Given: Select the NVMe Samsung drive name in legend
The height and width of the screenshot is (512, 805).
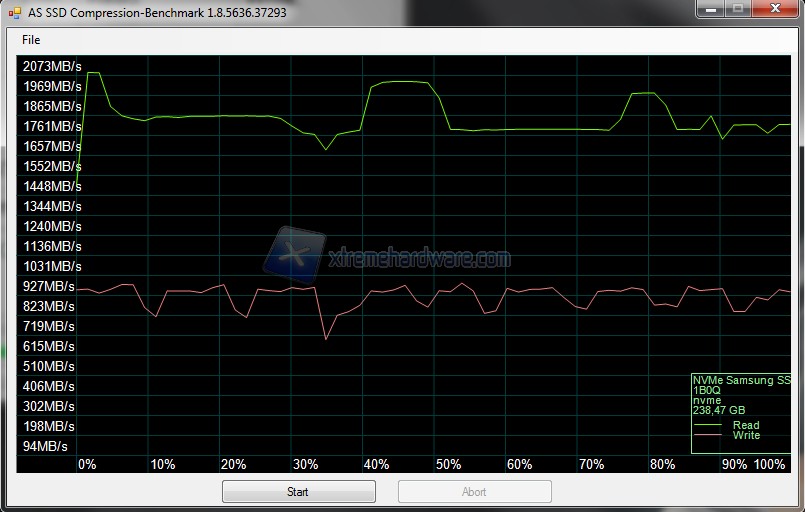Looking at the screenshot, I should point(741,380).
